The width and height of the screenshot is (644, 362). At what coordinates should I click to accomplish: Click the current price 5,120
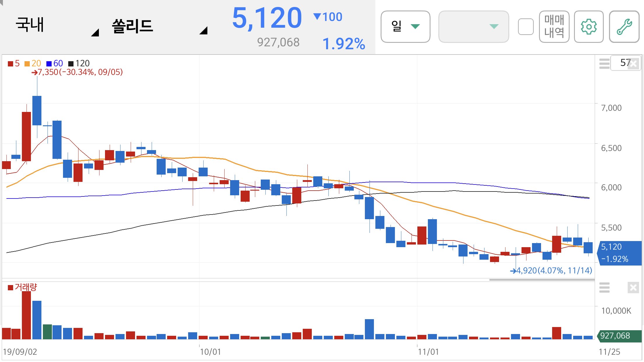coord(267,18)
